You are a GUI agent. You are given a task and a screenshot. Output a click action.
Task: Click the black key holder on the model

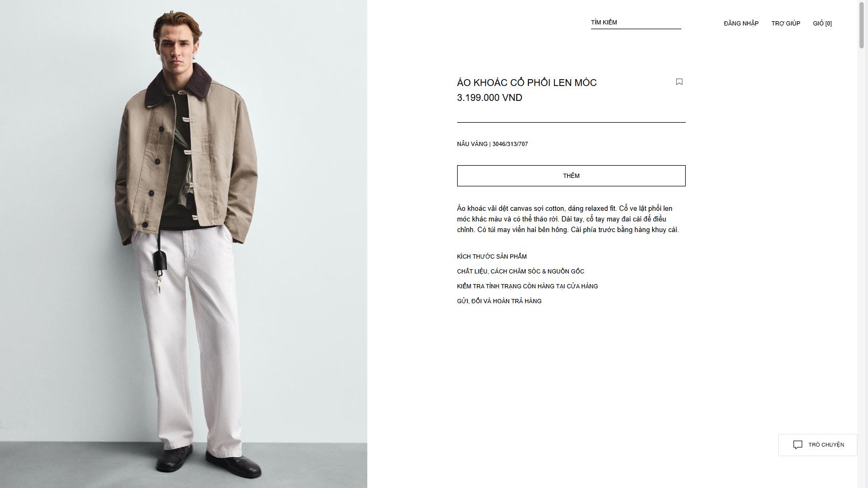click(159, 260)
